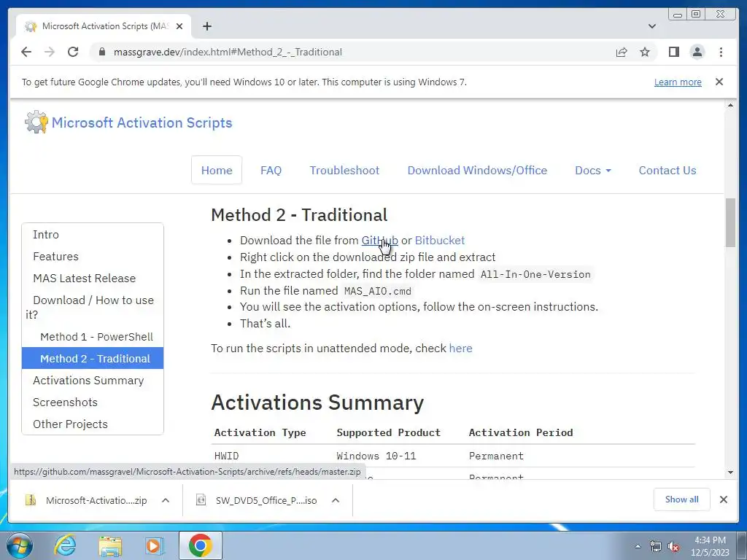
Task: Open a new browser tab
Action: [x=206, y=26]
